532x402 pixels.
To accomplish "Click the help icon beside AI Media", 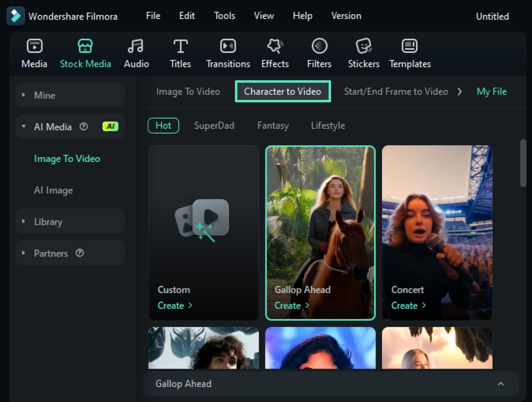I will point(83,126).
